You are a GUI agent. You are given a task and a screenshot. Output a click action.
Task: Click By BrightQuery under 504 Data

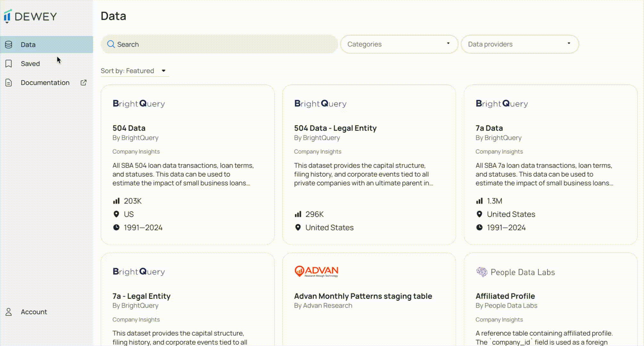135,138
